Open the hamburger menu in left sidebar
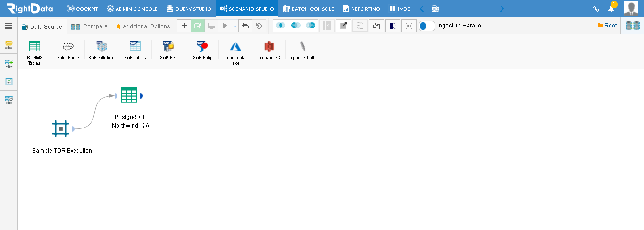Screen dimensions: 644x230 8,26
